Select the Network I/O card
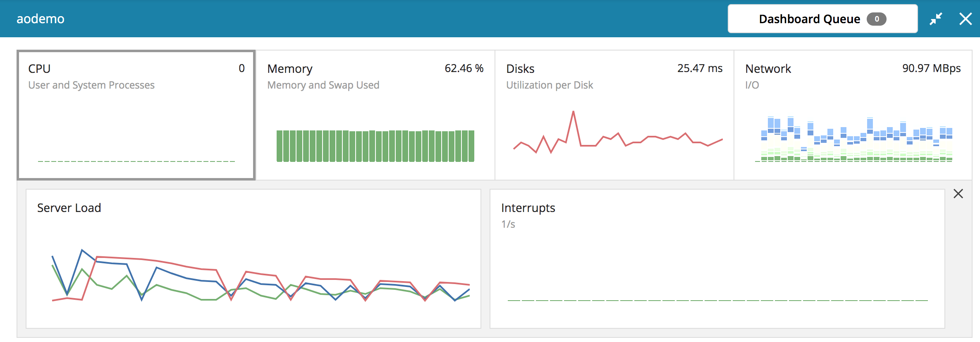Image resolution: width=980 pixels, height=342 pixels. (x=853, y=115)
